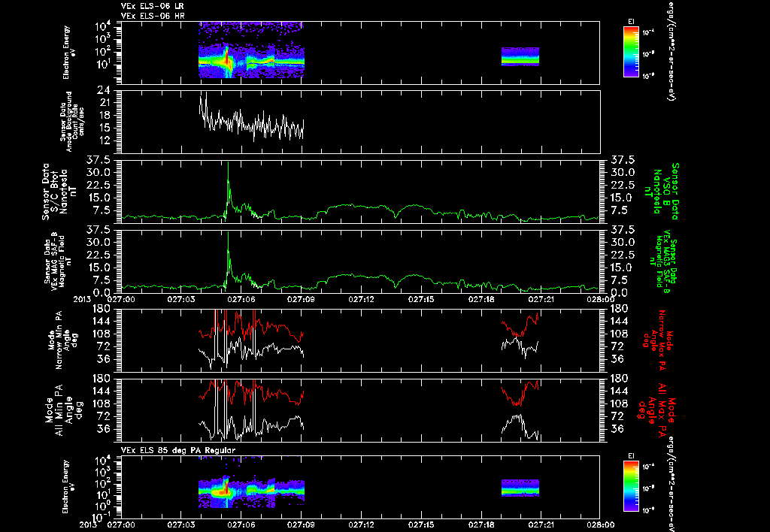Click the red All Max PA trace near 027:20
This screenshot has width=770, height=532.
click(x=520, y=394)
